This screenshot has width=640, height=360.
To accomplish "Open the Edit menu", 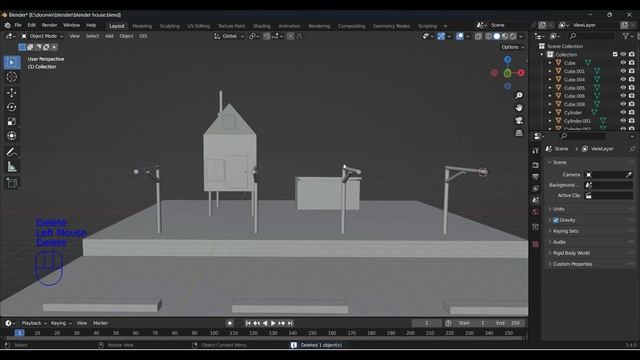I will (x=31, y=25).
